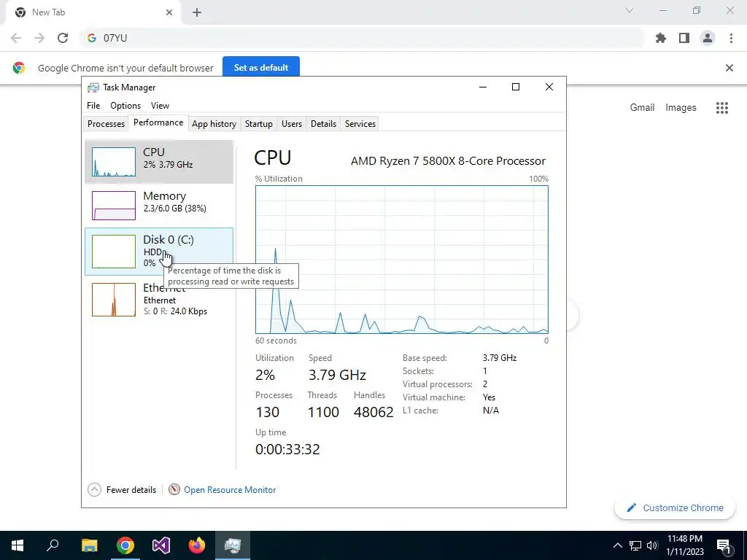
Task: Open Chrome profile avatar
Action: click(x=708, y=38)
